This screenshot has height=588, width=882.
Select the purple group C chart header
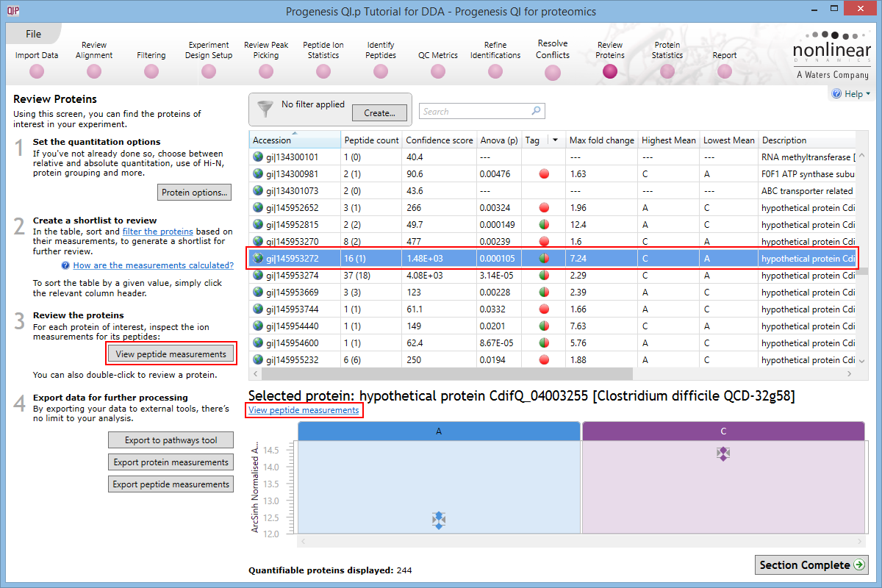pos(723,431)
